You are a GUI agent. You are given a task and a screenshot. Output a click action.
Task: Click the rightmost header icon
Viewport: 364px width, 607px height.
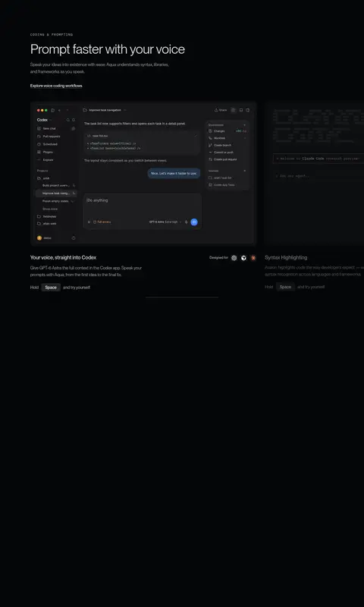pyautogui.click(x=247, y=110)
